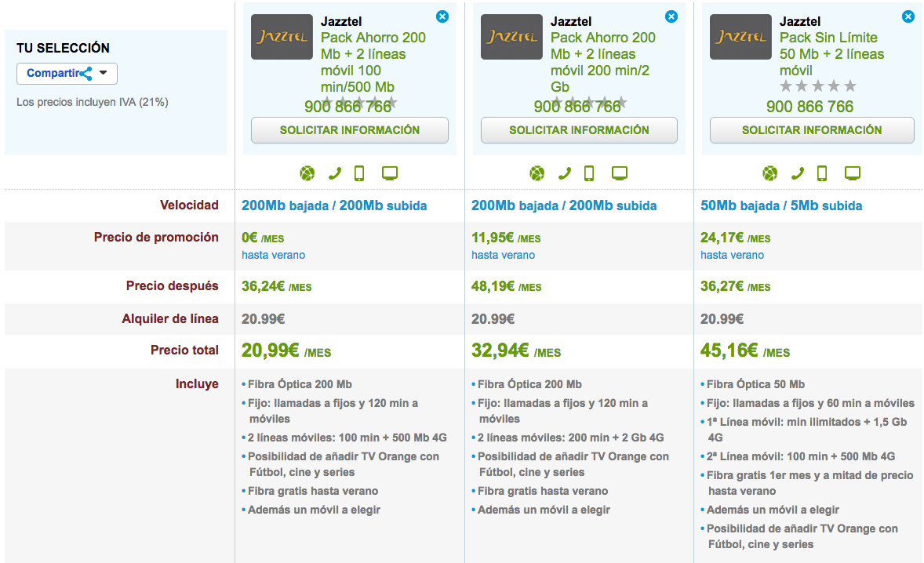Image resolution: width=924 pixels, height=563 pixels.
Task: Open the Compartir share dropdown
Action: [x=67, y=74]
